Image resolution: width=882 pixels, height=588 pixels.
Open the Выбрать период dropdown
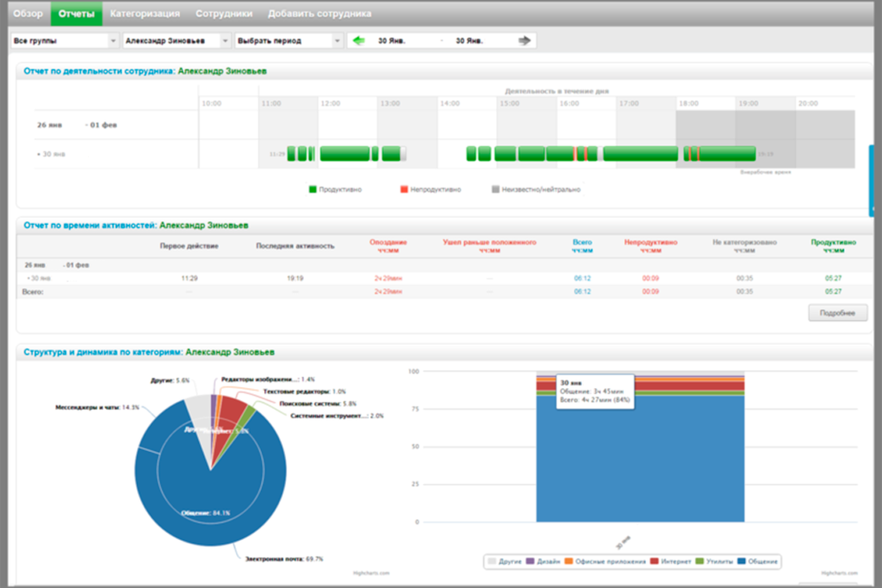289,40
